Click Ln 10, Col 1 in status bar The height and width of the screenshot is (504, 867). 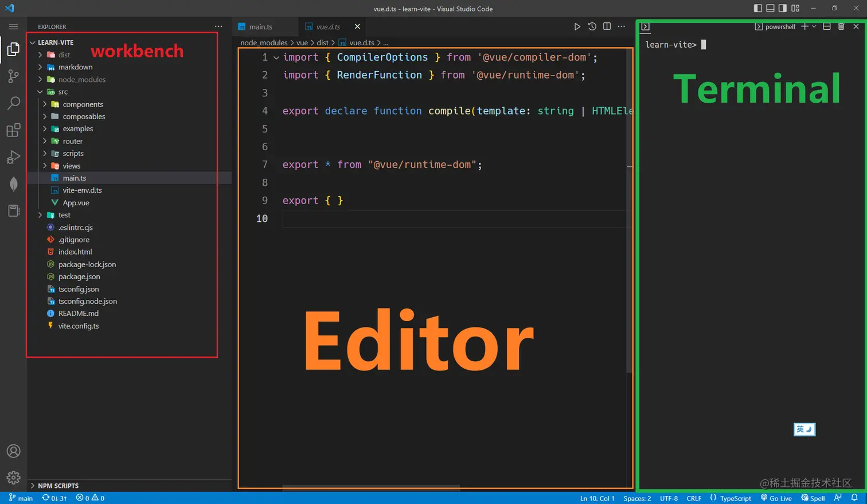tap(597, 498)
